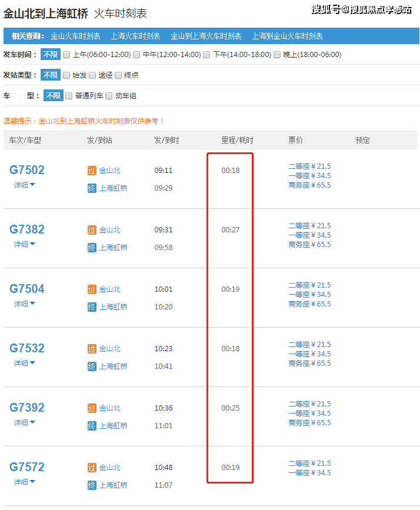Click the orange 过 icon for G7382
Viewport: 420px width, 510px height.
click(x=91, y=230)
